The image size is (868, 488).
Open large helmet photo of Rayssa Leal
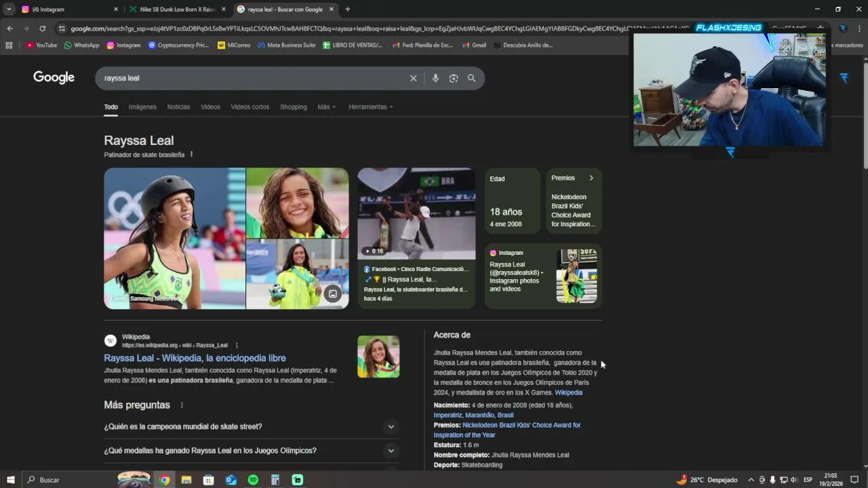[174, 239]
